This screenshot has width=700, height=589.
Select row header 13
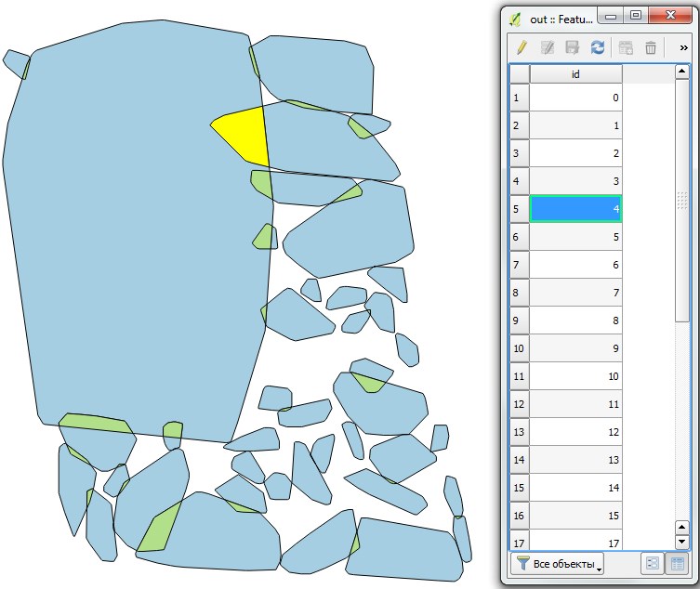coord(520,432)
